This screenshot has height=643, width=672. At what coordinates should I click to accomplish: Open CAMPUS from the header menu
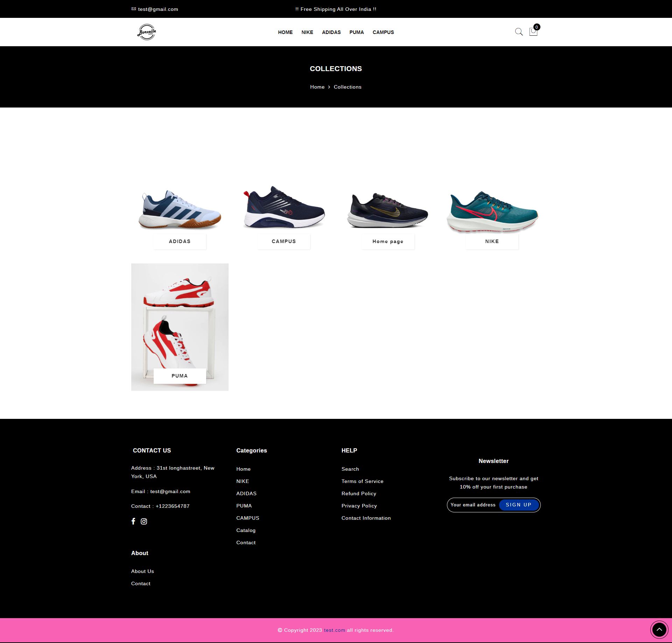point(383,32)
